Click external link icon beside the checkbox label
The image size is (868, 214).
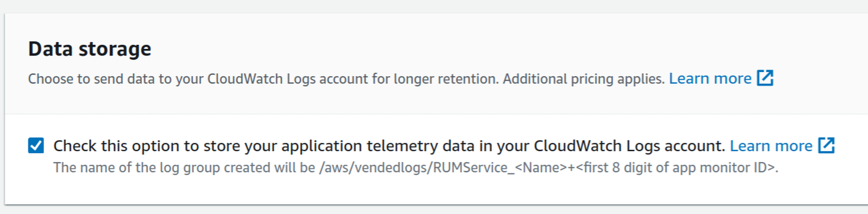pos(826,145)
